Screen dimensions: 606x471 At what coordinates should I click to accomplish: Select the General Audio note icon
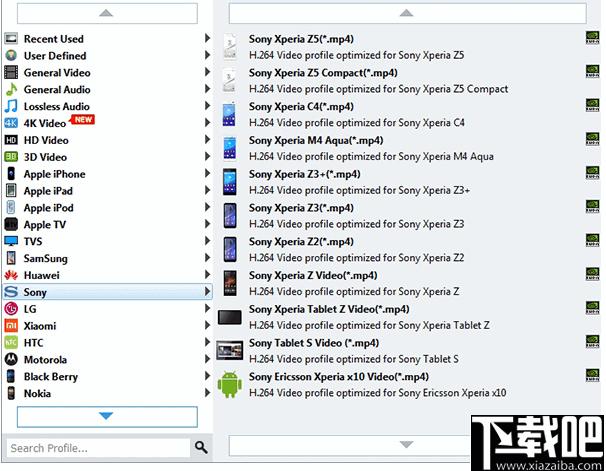pos(11,89)
